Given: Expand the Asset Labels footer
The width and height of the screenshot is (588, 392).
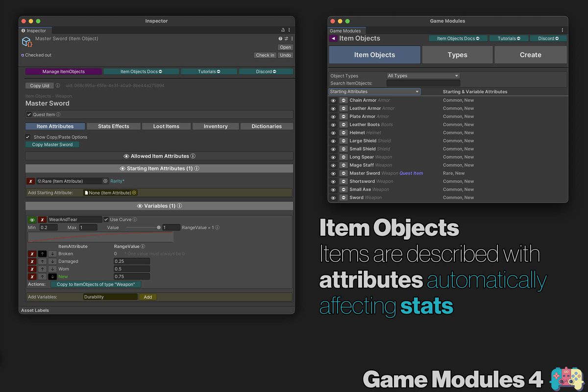Looking at the screenshot, I should pos(157,310).
